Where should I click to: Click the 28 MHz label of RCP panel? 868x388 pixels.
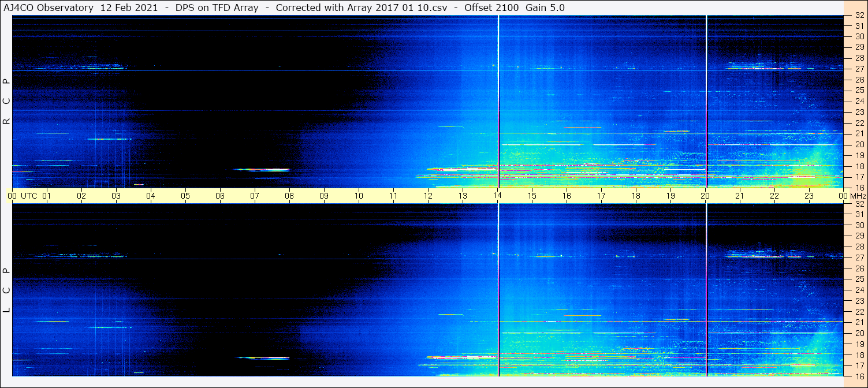(x=859, y=58)
